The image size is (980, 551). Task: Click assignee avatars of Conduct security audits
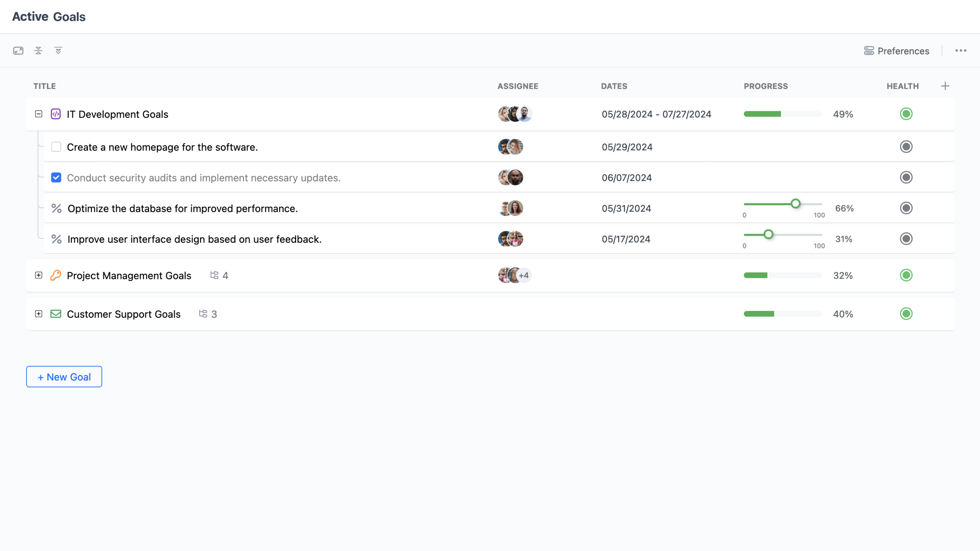(510, 178)
